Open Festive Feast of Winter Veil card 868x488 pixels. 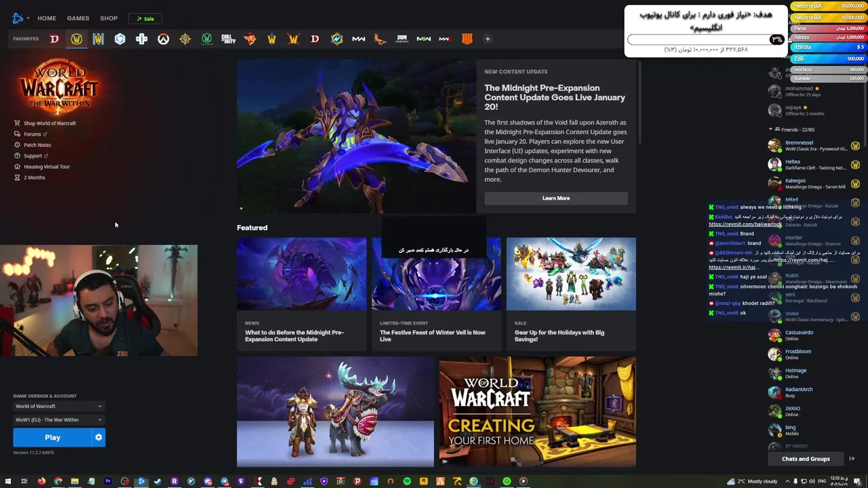click(x=437, y=293)
